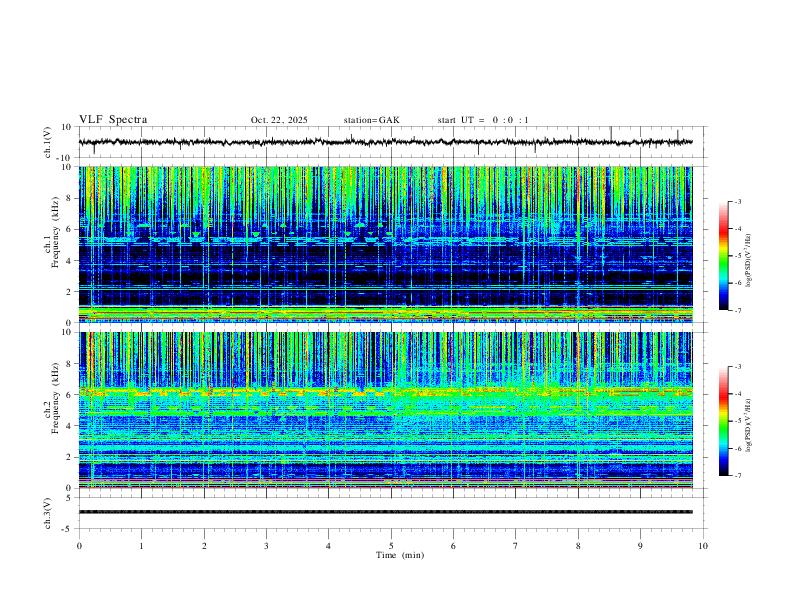The width and height of the screenshot is (792, 612).
Task: Click inside the ch.1 spectrogram panel
Action: 385,244
